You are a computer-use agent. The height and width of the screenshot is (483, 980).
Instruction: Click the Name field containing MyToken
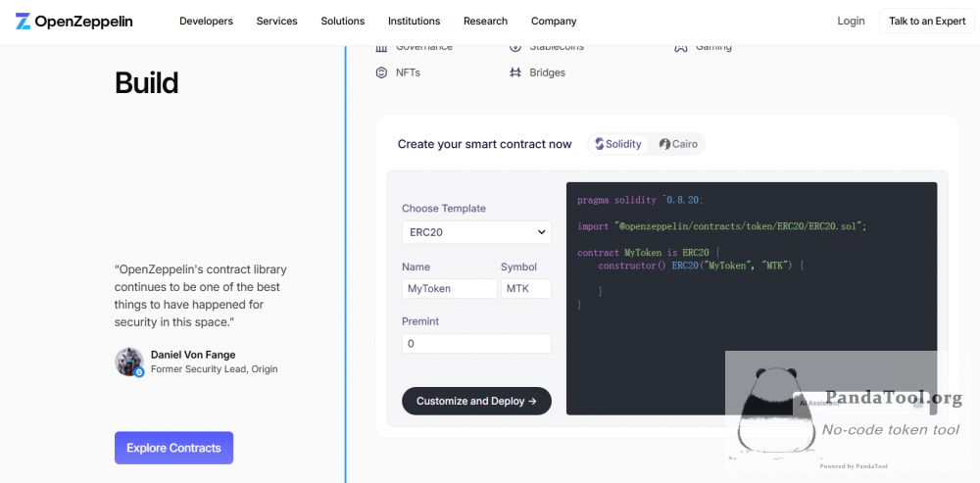point(450,289)
